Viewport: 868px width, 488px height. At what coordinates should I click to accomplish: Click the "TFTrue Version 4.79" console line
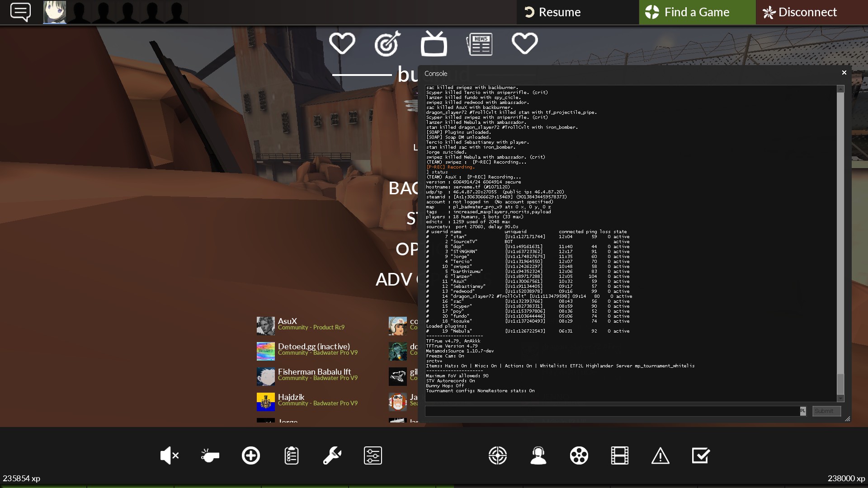point(452,346)
